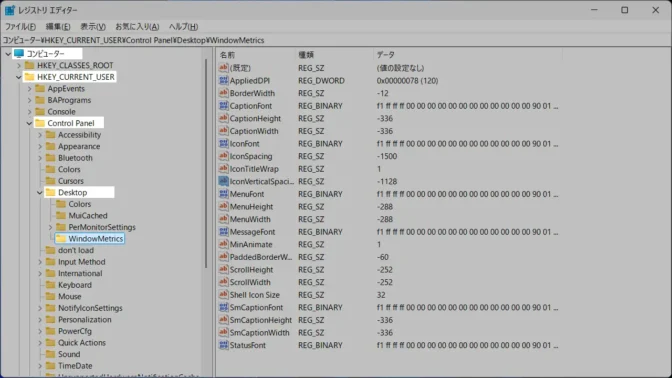
Task: Click the Sound folder icon
Action: point(51,354)
